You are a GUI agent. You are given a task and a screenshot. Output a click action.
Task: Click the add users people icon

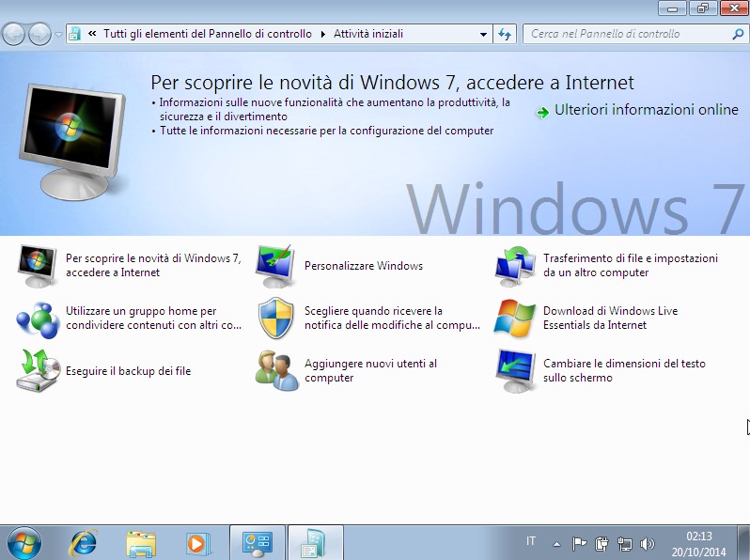pos(276,370)
